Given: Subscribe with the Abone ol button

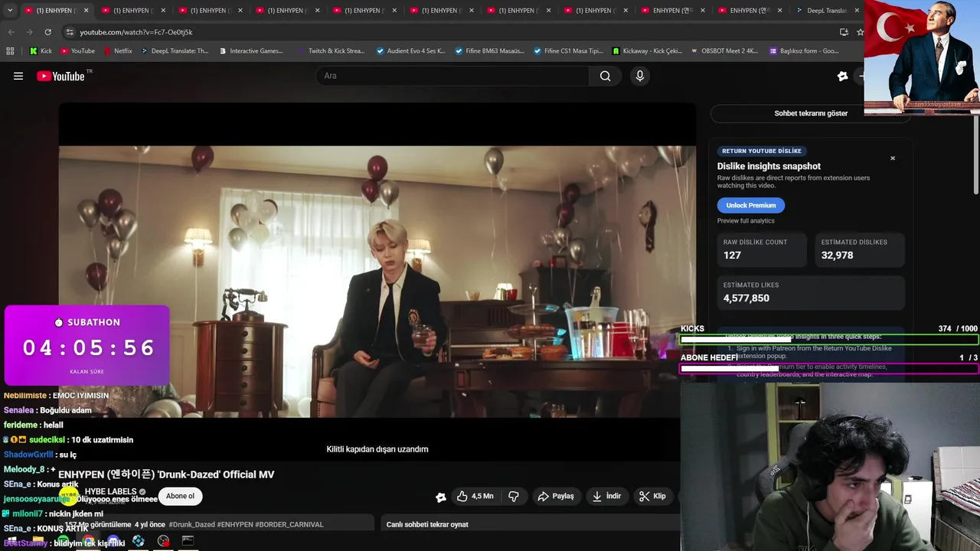Looking at the screenshot, I should point(180,496).
